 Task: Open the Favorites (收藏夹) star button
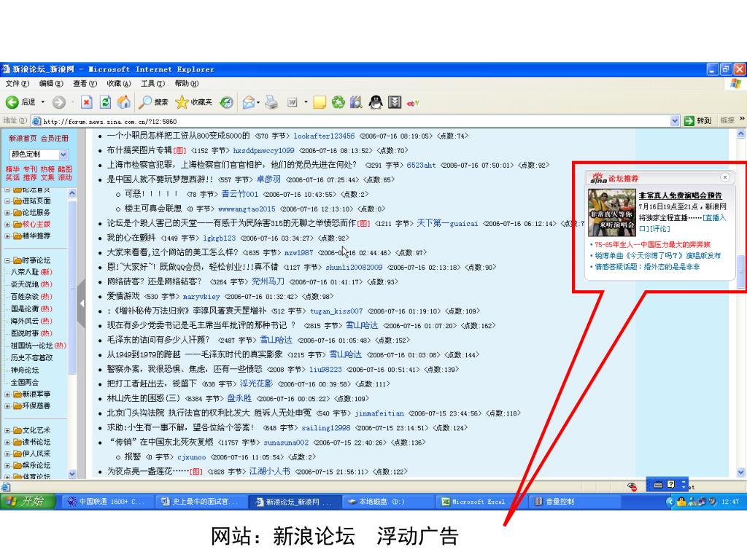click(193, 102)
